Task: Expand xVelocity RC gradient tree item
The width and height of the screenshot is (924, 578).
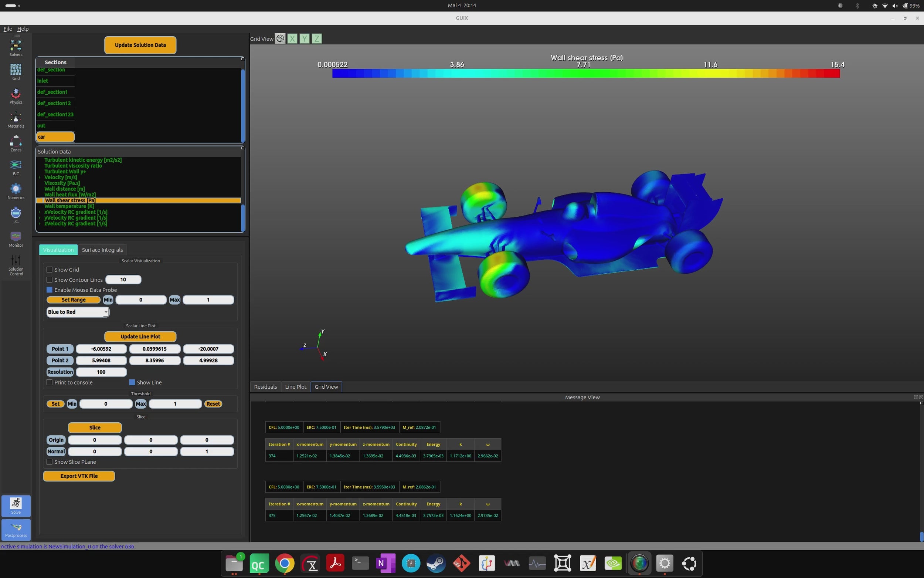Action: [x=40, y=212]
